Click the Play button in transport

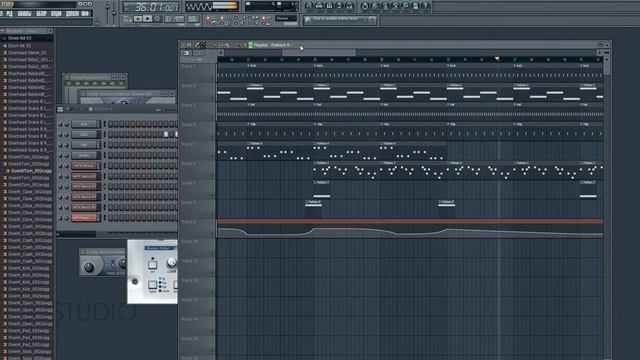tap(138, 19)
